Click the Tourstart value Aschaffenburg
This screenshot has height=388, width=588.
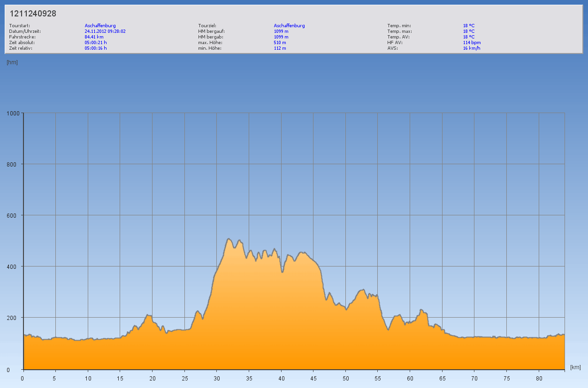pos(100,25)
